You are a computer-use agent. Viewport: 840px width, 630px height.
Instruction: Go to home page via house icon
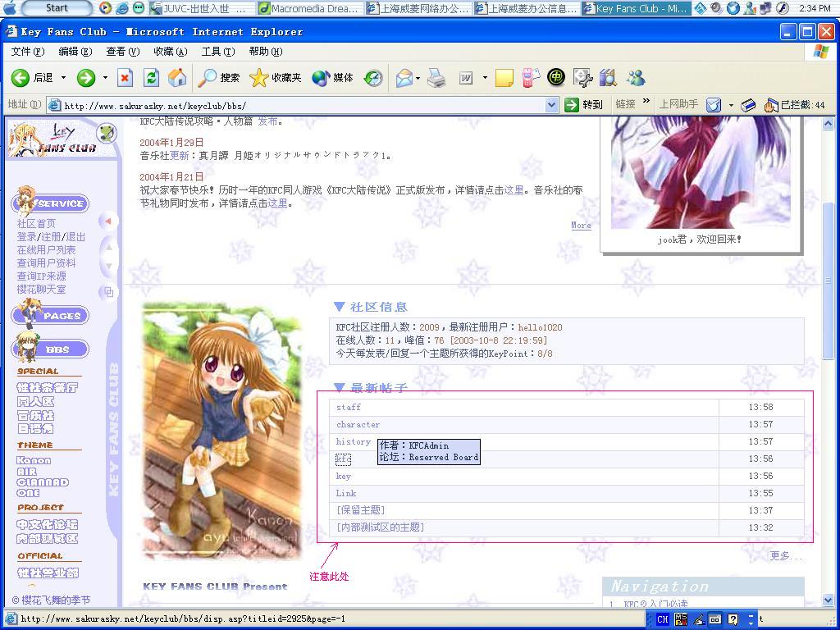[x=177, y=78]
